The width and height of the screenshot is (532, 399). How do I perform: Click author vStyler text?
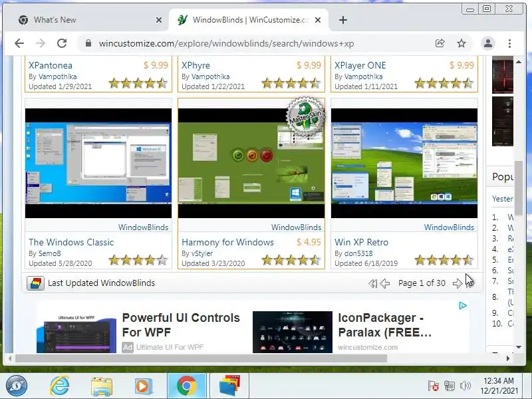coord(202,253)
